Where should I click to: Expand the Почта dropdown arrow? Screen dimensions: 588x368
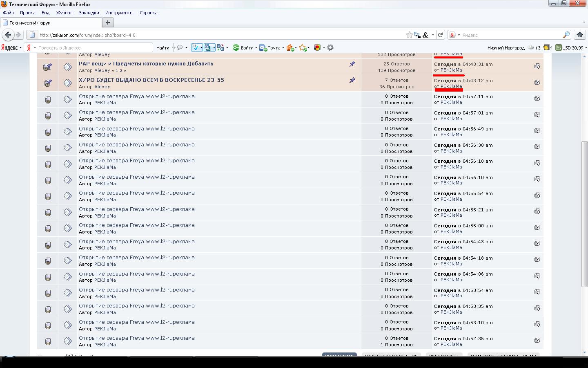pyautogui.click(x=283, y=48)
